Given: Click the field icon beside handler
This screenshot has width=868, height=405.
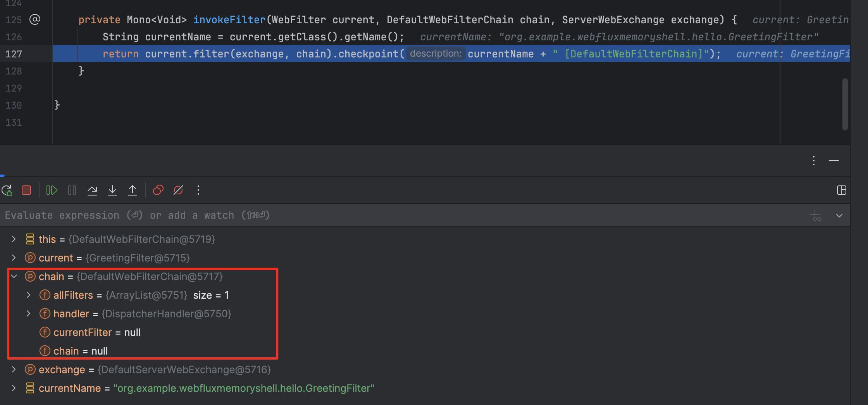Looking at the screenshot, I should tap(45, 313).
